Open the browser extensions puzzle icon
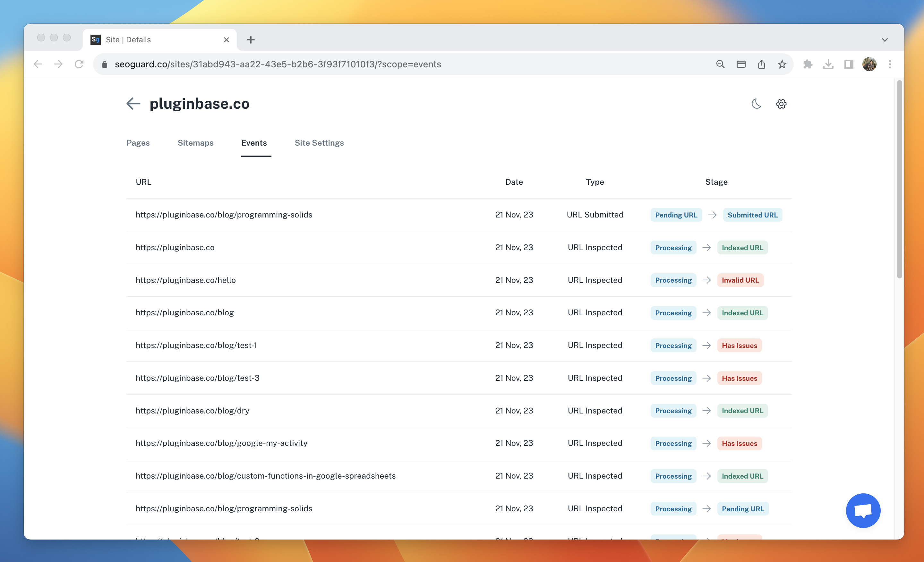Screen dimensions: 924x562 [808, 64]
